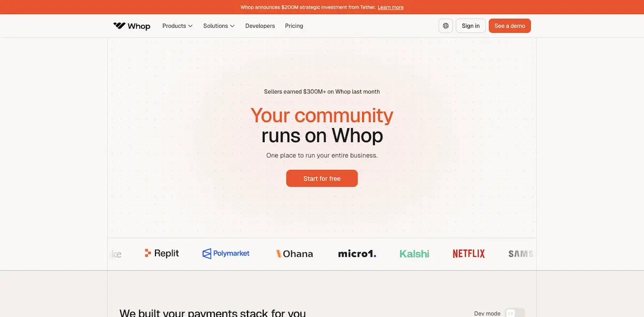Click the Samsung logo in carousel
This screenshot has width=644, height=317.
521,254
